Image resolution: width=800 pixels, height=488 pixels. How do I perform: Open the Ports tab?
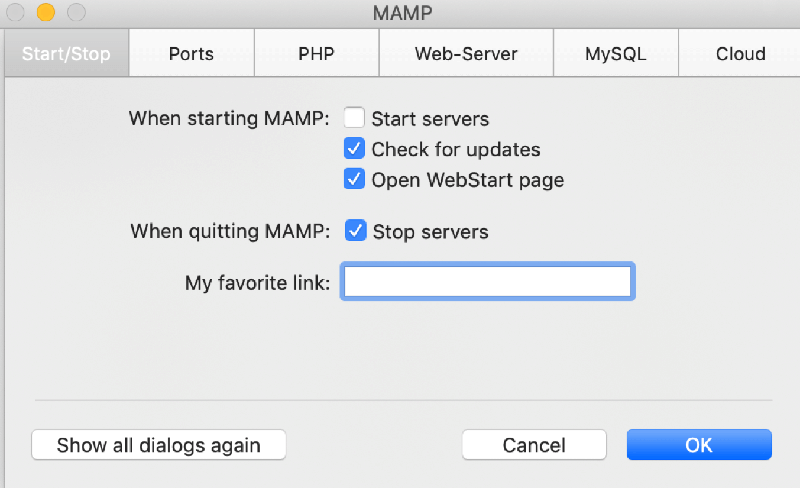[x=191, y=53]
